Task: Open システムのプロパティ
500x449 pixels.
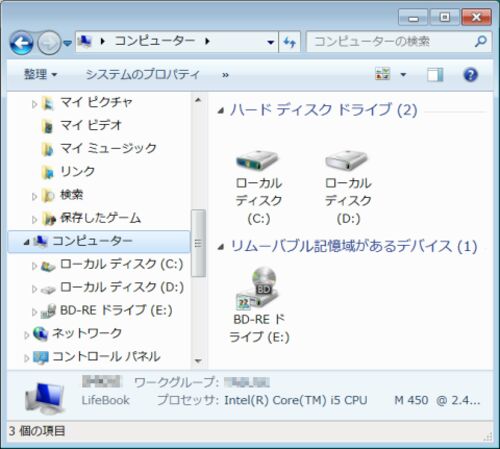Action: tap(143, 74)
